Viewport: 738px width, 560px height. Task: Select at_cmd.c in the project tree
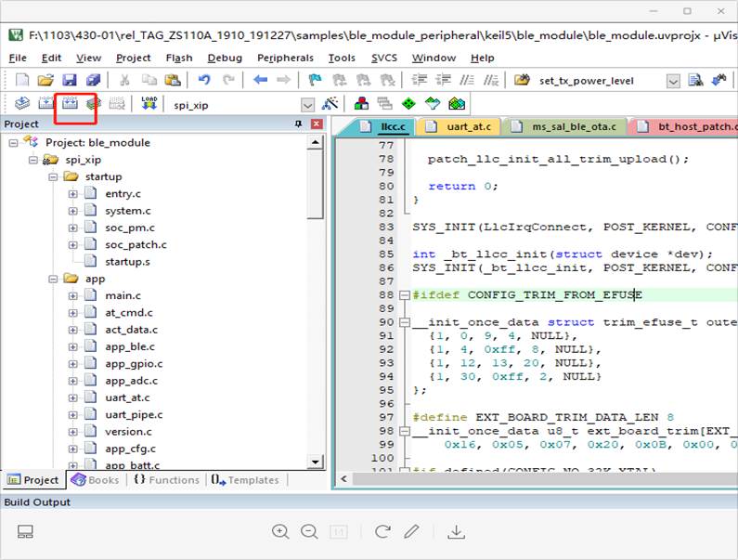[x=128, y=313]
